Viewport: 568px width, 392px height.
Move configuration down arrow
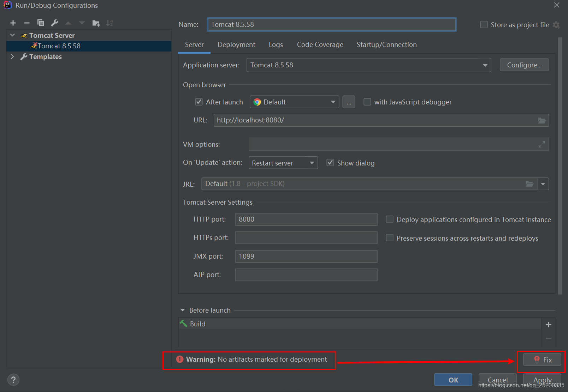tap(82, 23)
